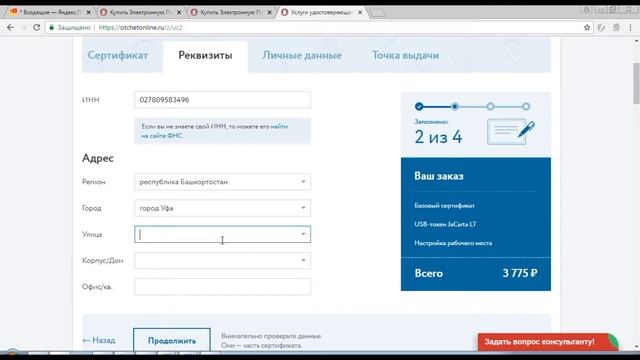The height and width of the screenshot is (360, 640).
Task: Click the USB-токен JaCarta LT item
Action: [445, 224]
